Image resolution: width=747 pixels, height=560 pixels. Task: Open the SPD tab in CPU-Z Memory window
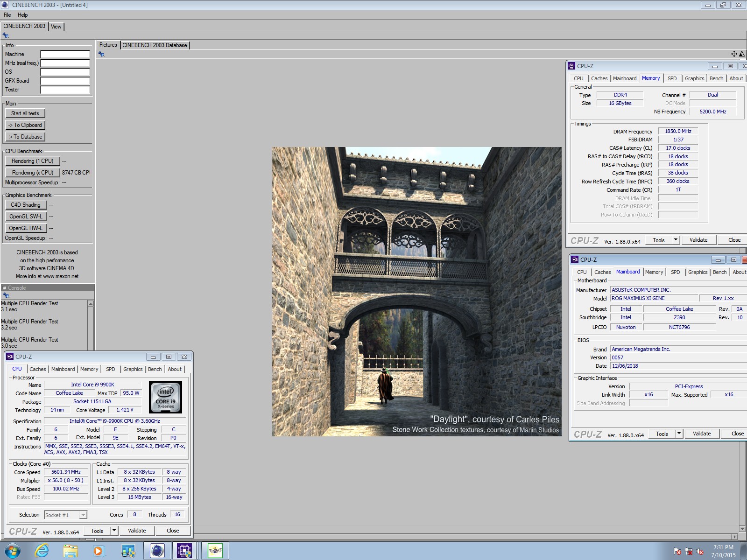click(672, 78)
